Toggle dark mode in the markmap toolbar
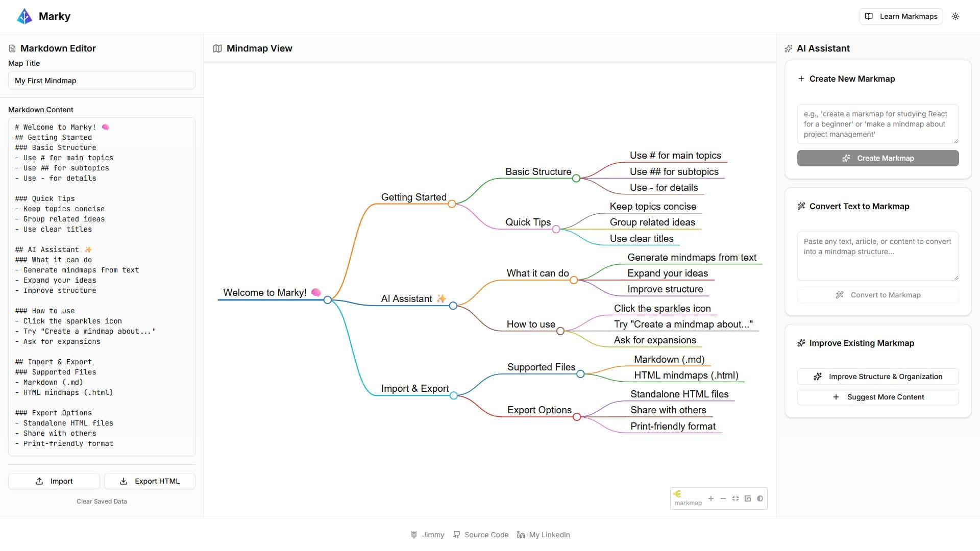Viewport: 980px width, 551px height. point(760,498)
